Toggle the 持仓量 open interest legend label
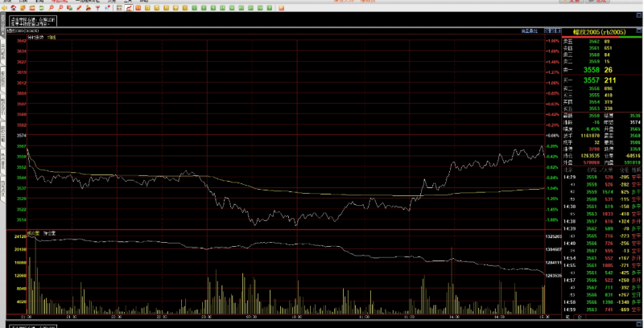This screenshot has width=644, height=328. pos(49,232)
